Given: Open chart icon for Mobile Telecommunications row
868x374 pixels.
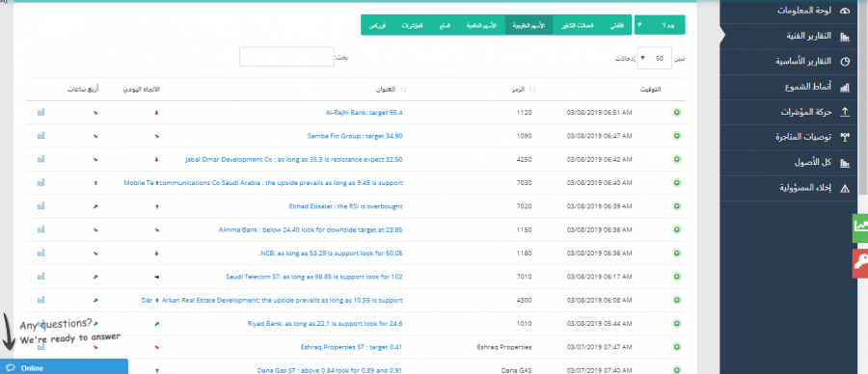Looking at the screenshot, I should 41,182.
